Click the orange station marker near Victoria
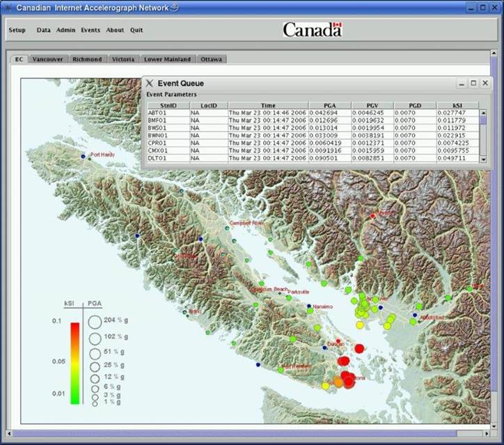Image resolution: width=504 pixels, height=445 pixels. [x=338, y=382]
